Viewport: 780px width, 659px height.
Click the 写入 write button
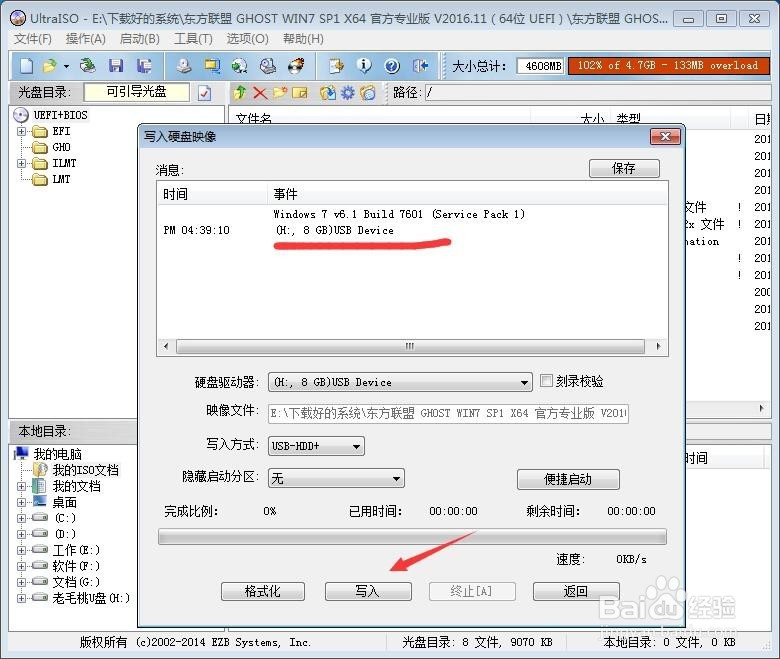pyautogui.click(x=368, y=591)
